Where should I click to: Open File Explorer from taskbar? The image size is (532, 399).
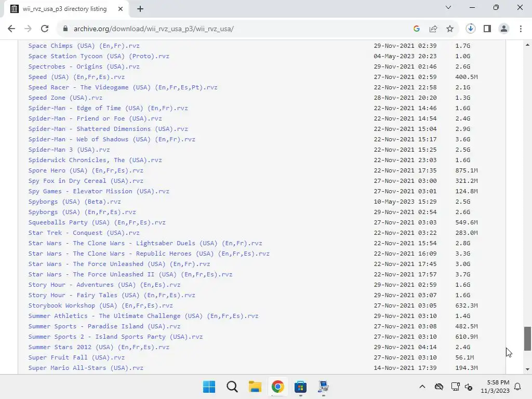point(255,387)
